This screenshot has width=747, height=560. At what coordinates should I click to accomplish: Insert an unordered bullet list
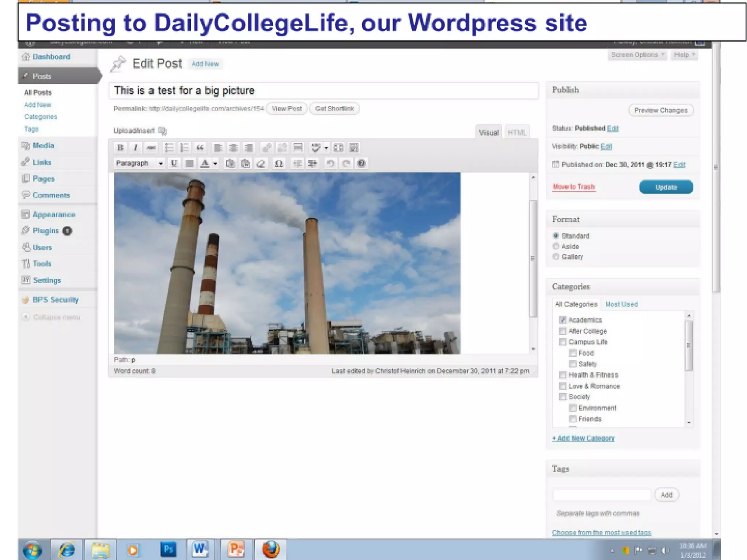[x=169, y=148]
